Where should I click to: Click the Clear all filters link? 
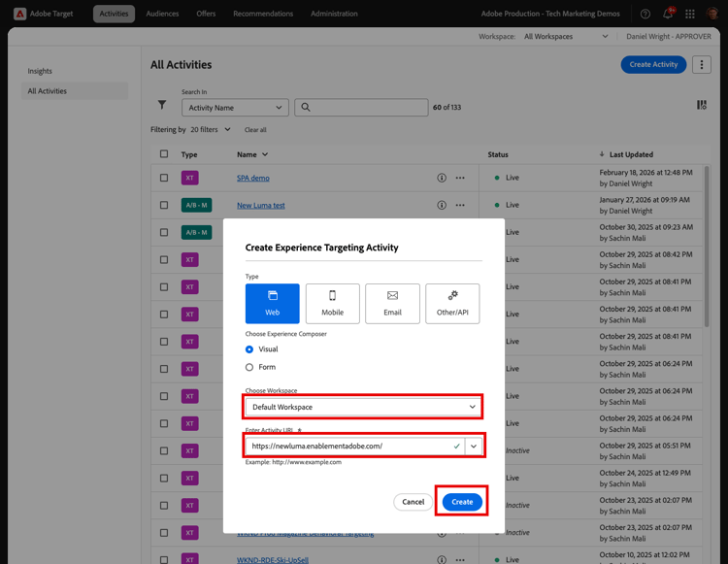coord(255,130)
